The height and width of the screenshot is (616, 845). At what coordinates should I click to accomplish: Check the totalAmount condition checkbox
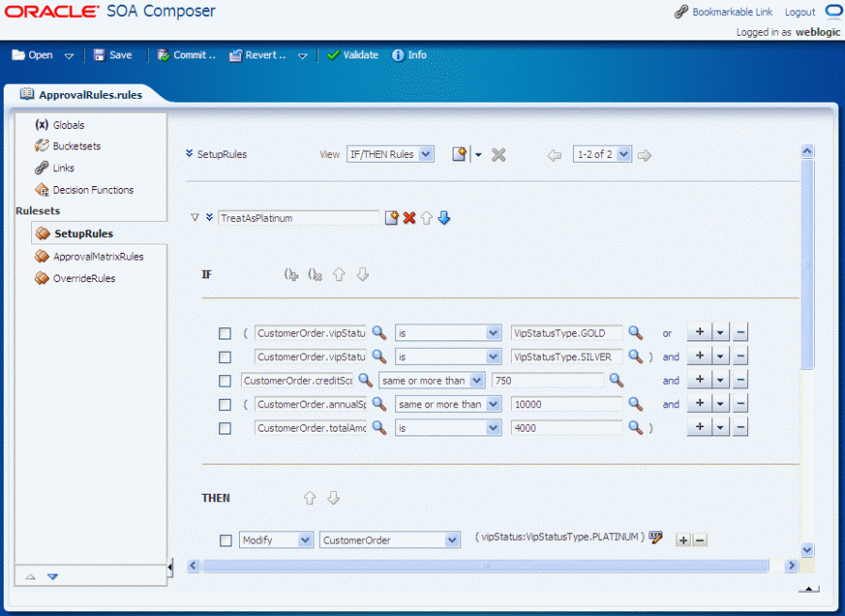tap(225, 429)
